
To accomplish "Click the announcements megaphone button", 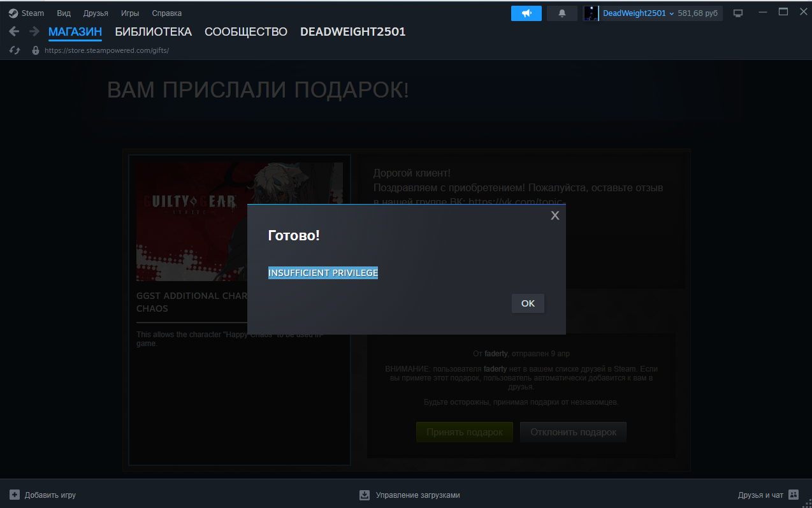I will (x=526, y=13).
